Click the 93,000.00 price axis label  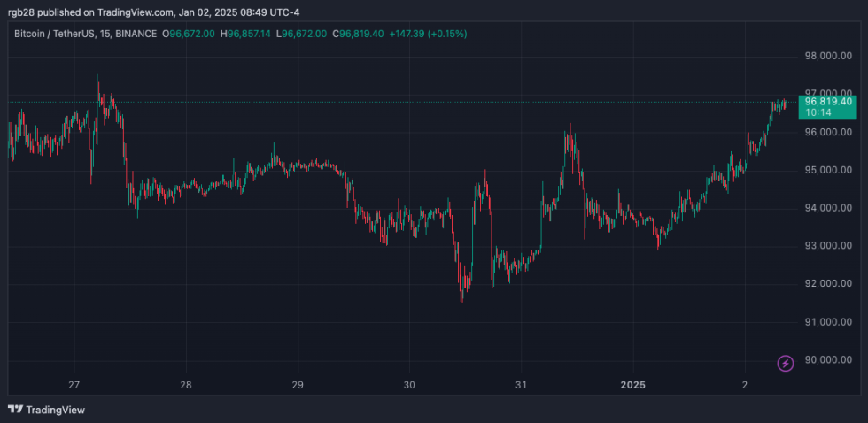[828, 246]
